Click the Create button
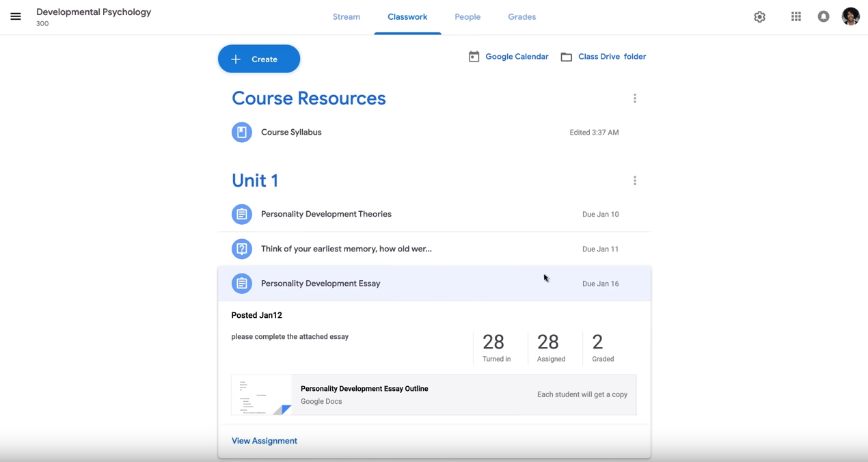 pyautogui.click(x=258, y=59)
